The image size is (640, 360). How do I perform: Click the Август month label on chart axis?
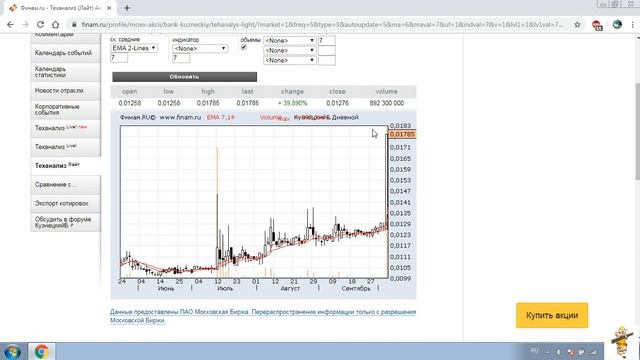coord(290,288)
